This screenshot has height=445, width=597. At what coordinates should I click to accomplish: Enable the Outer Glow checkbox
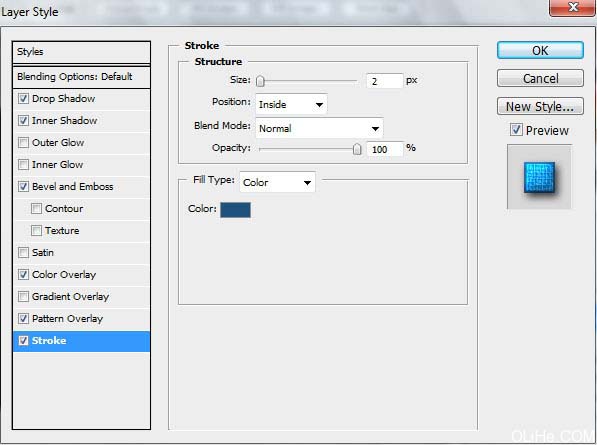point(23,143)
